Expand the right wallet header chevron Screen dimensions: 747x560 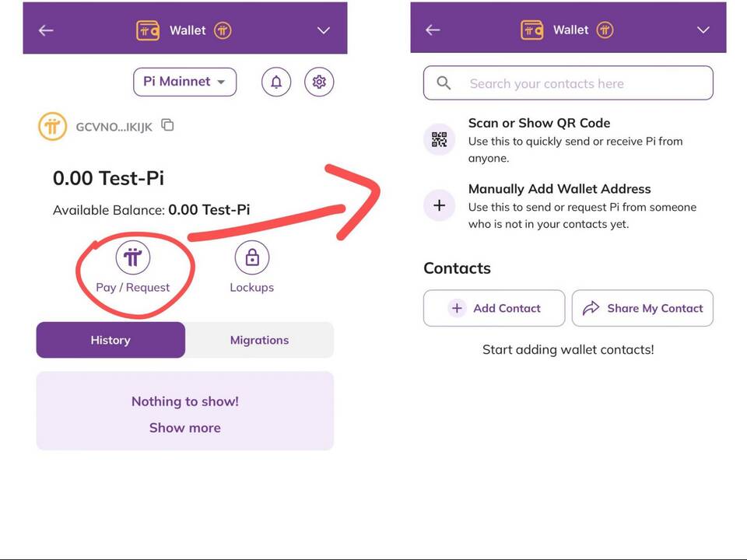point(703,30)
